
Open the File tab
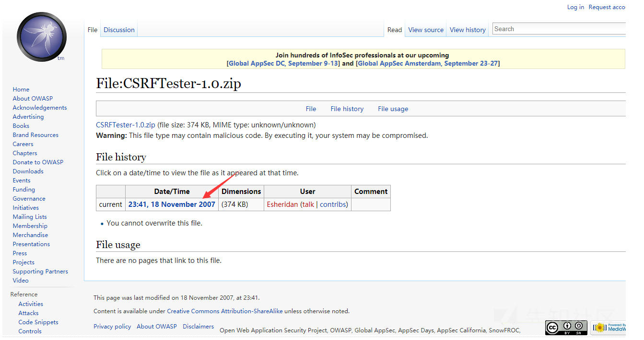click(x=93, y=30)
